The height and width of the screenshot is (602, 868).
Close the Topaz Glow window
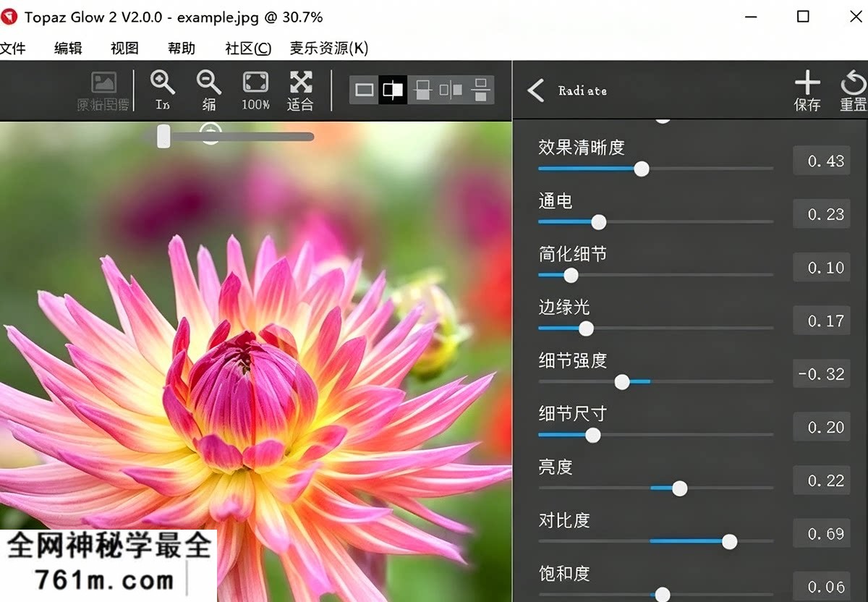coord(855,17)
